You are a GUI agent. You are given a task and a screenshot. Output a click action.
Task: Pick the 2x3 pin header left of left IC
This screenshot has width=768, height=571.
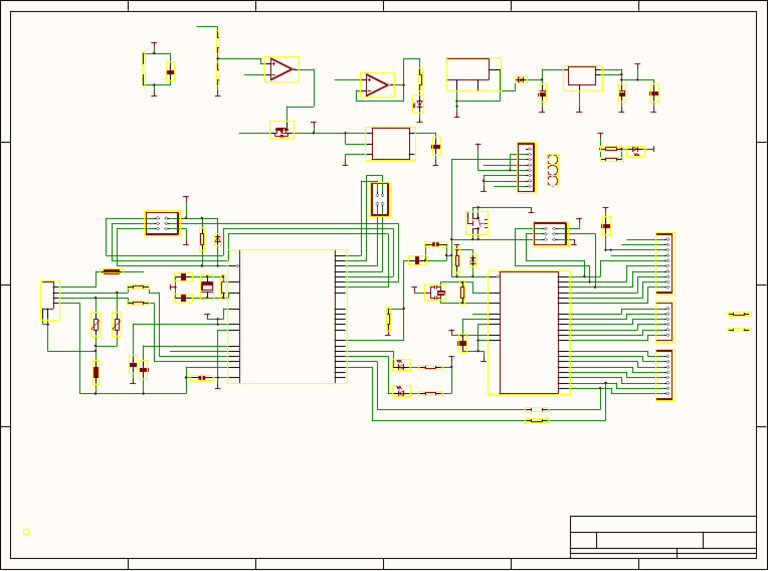162,223
